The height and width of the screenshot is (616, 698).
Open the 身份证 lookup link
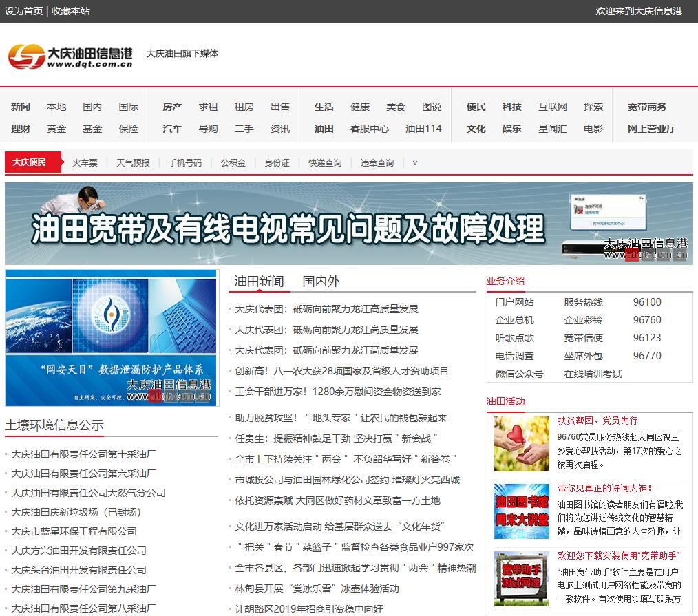[x=277, y=163]
